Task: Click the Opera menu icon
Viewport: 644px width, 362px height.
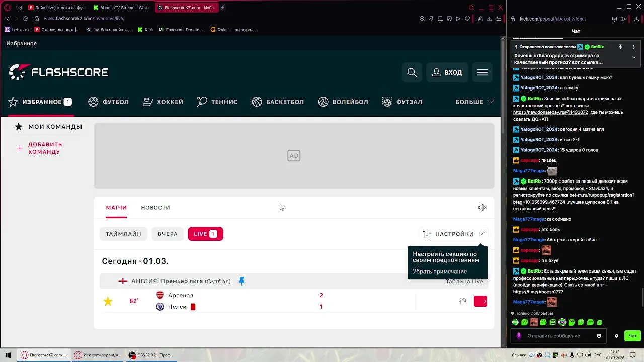Action: point(7,8)
